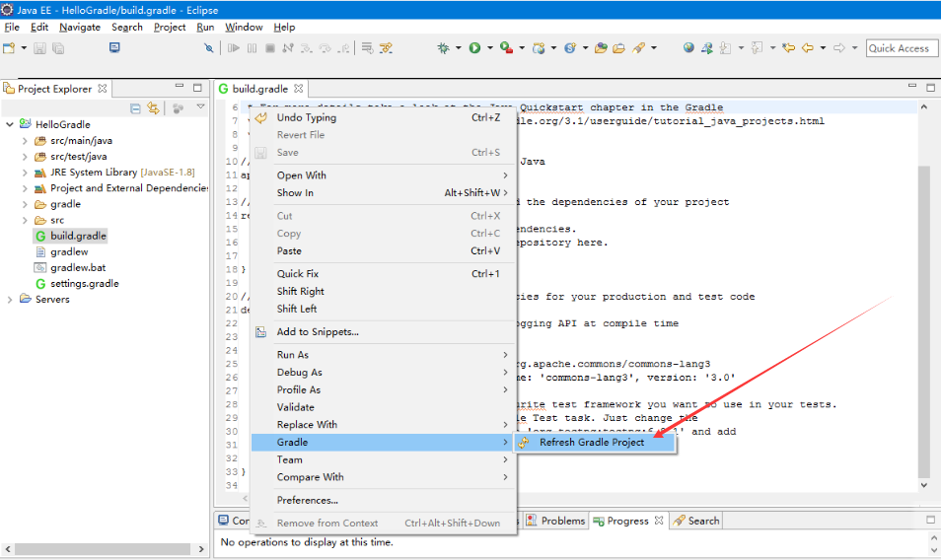This screenshot has height=560, width=941.
Task: Click the Step Into icon
Action: click(307, 48)
